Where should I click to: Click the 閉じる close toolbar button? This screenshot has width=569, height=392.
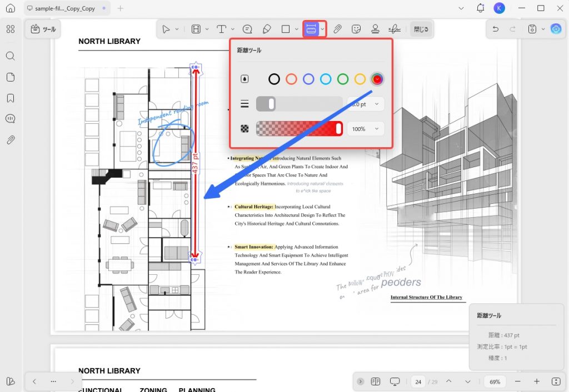421,29
